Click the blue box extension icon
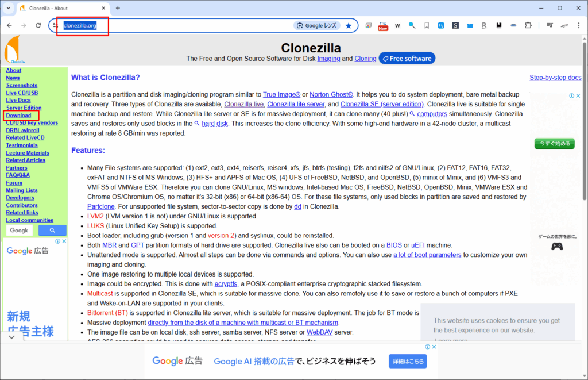This screenshot has height=380, width=588. point(470,25)
